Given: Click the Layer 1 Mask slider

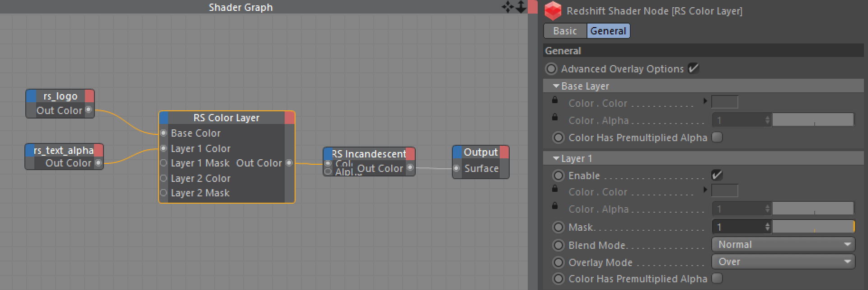Looking at the screenshot, I should pos(813,227).
